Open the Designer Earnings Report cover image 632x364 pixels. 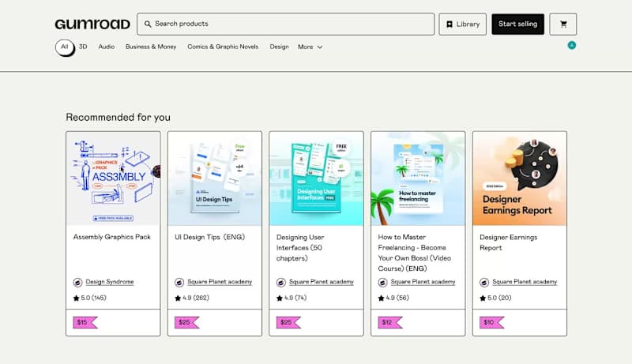click(x=519, y=178)
